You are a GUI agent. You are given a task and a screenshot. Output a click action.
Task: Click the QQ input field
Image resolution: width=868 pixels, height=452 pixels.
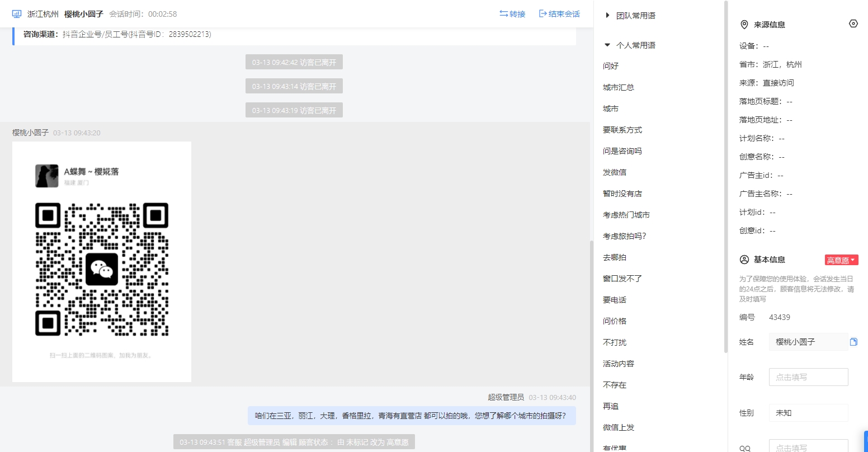pos(809,446)
